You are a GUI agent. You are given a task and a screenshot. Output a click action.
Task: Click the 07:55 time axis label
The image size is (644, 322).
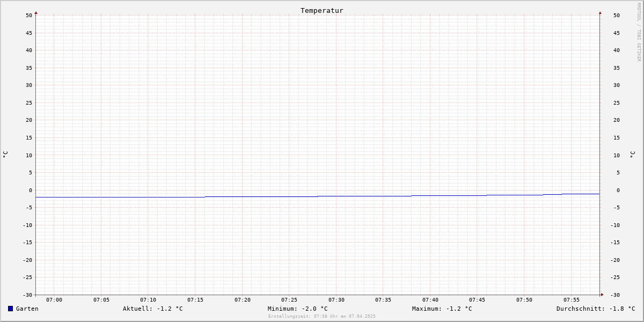click(572, 300)
